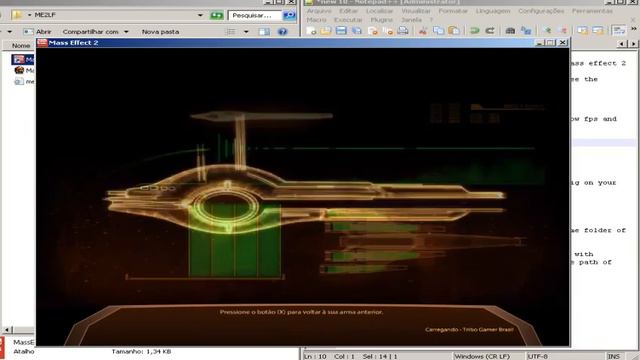
Task: Click the green refresh button in Explorer
Action: tap(217, 15)
